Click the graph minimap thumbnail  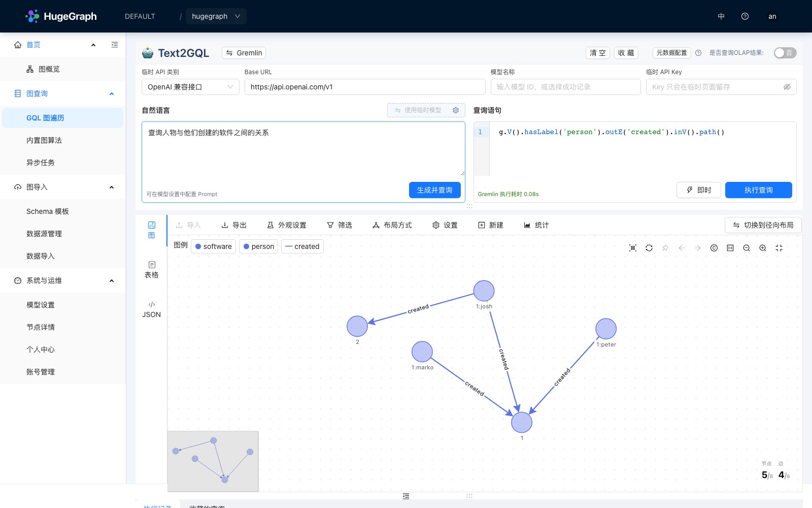point(213,461)
